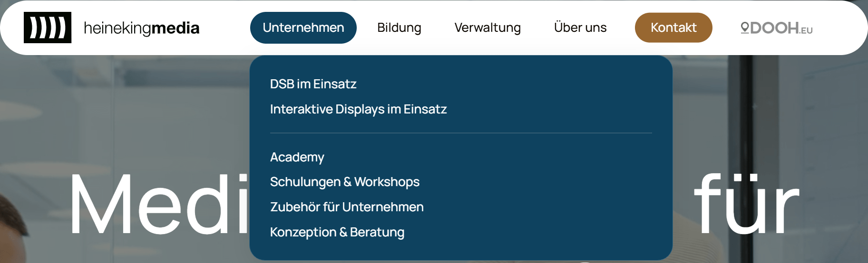868x263 pixels.
Task: Expand the Bildung navigation menu
Action: point(399,28)
